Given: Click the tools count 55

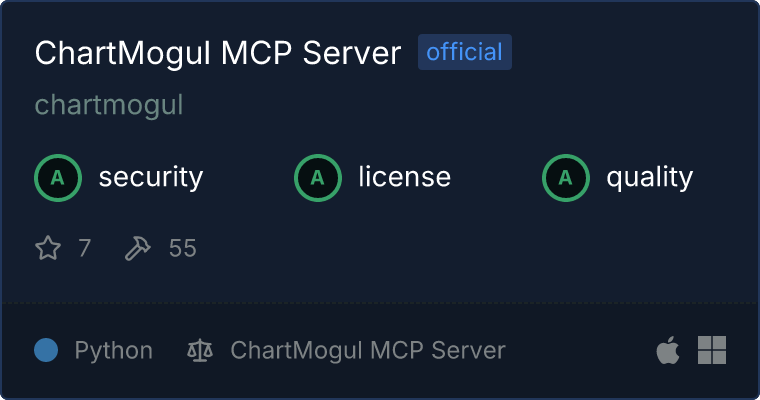Looking at the screenshot, I should click(x=182, y=248).
